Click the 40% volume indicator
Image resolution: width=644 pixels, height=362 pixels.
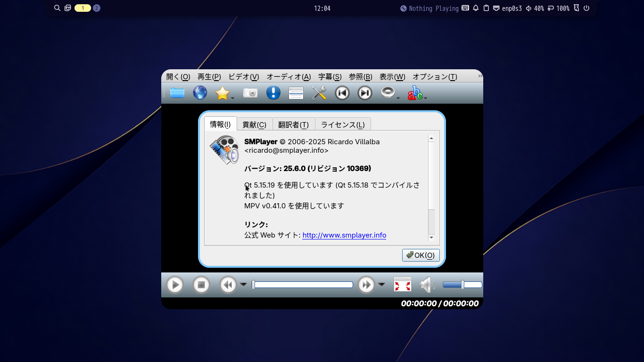pos(535,8)
